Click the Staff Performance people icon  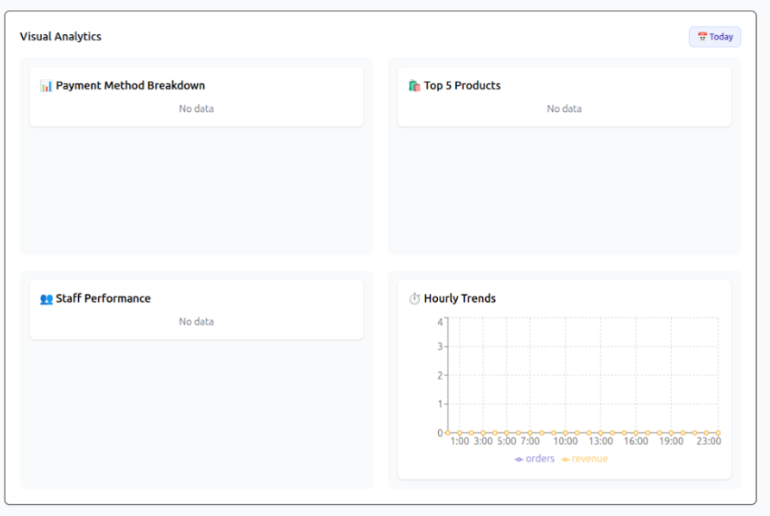[x=46, y=299]
